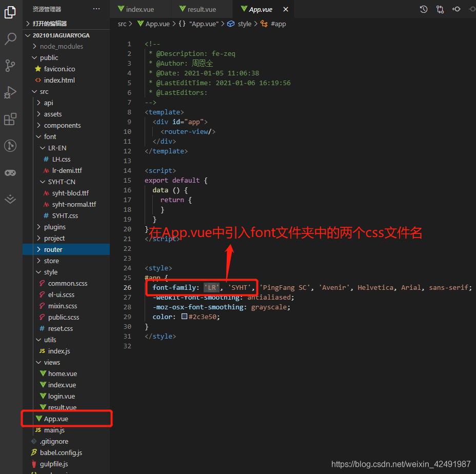Collapse the LR-EN folder

point(66,148)
